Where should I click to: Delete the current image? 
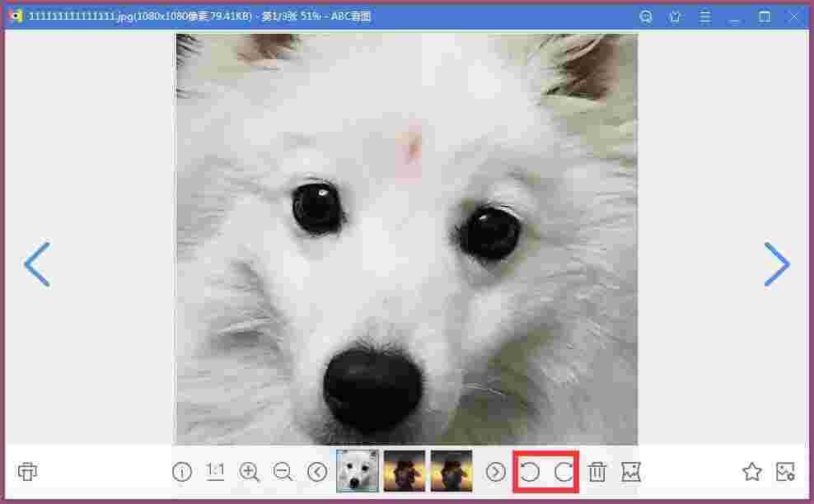coord(597,472)
